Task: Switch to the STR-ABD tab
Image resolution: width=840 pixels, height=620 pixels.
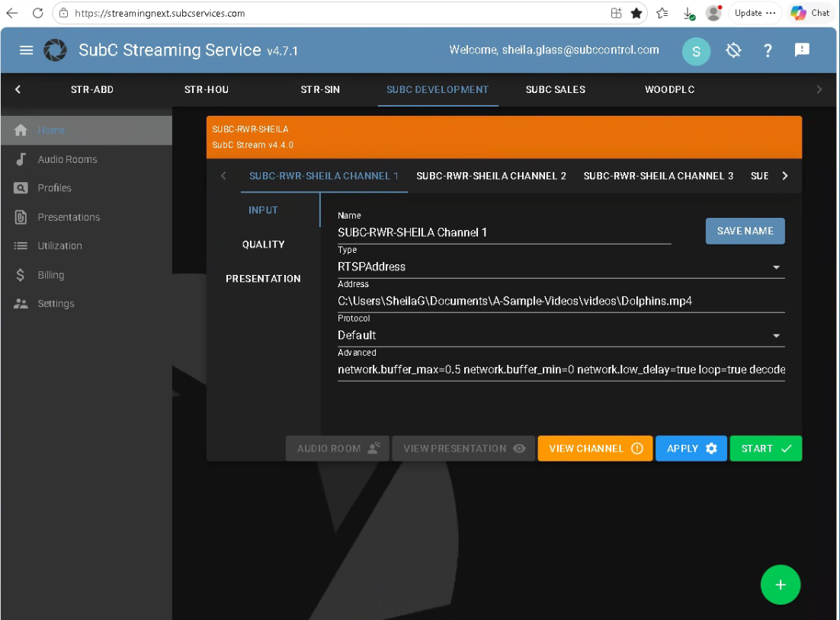Action: coord(92,89)
